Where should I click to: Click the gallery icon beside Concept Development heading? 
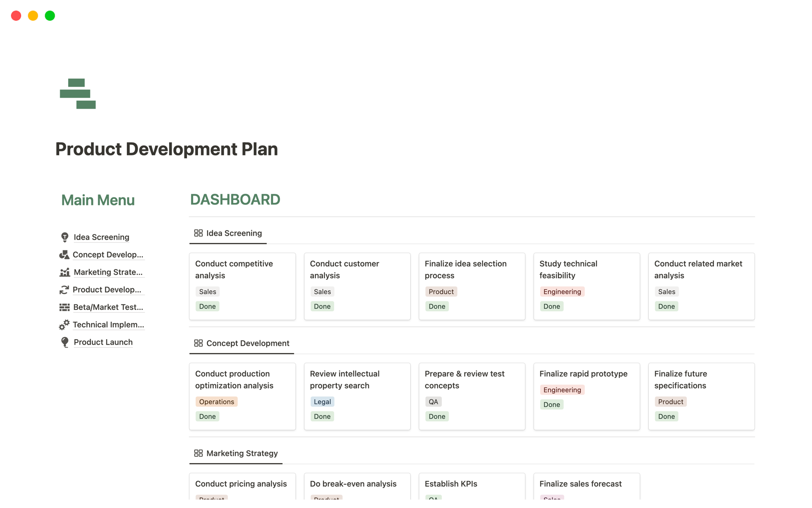coord(198,342)
